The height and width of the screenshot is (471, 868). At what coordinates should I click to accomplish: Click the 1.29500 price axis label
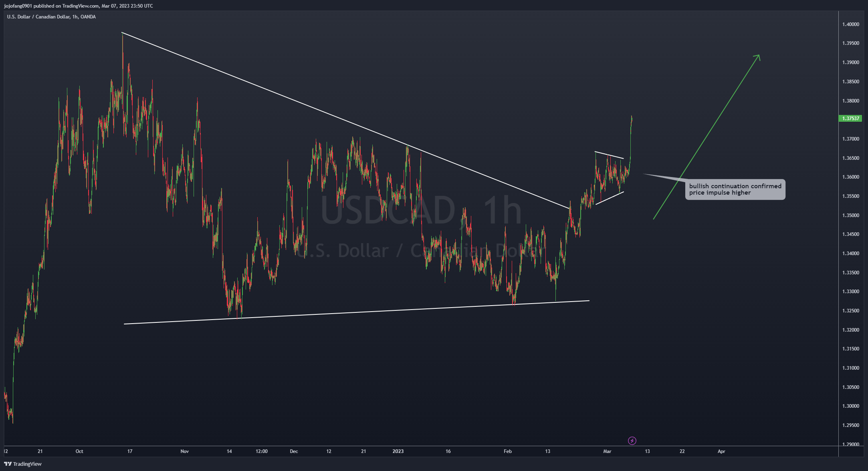(x=850, y=425)
